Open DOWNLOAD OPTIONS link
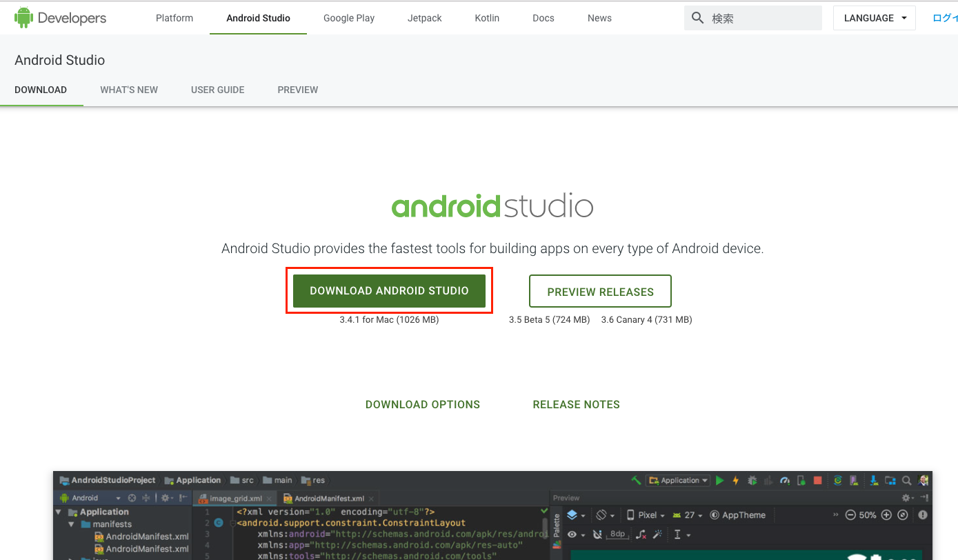The width and height of the screenshot is (958, 560). point(423,404)
